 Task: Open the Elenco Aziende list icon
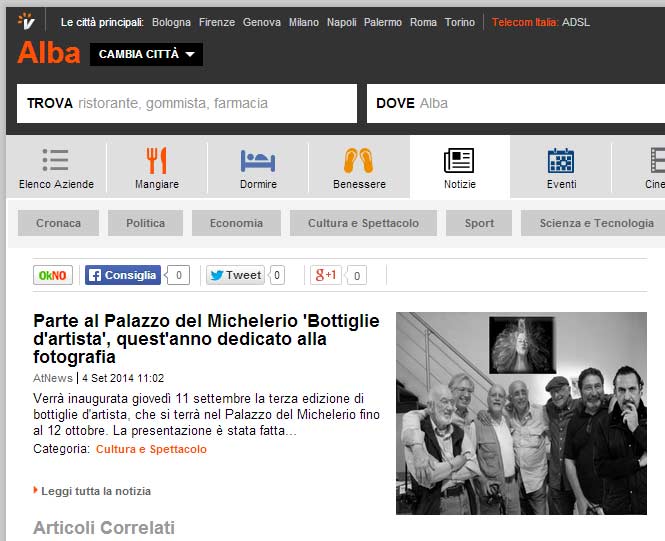pos(56,159)
